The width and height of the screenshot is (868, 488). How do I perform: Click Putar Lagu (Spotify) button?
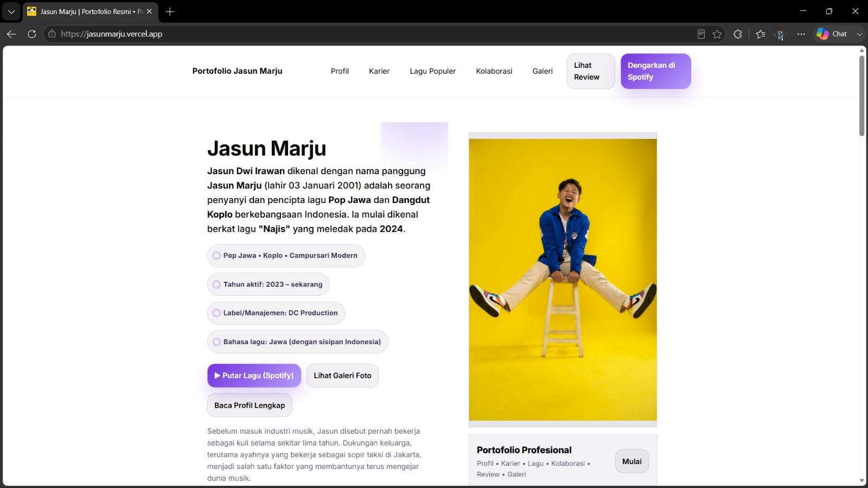(254, 376)
